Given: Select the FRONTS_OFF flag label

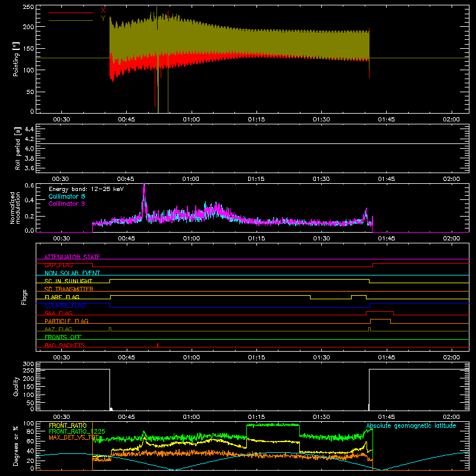Looking at the screenshot, I should (x=63, y=337).
